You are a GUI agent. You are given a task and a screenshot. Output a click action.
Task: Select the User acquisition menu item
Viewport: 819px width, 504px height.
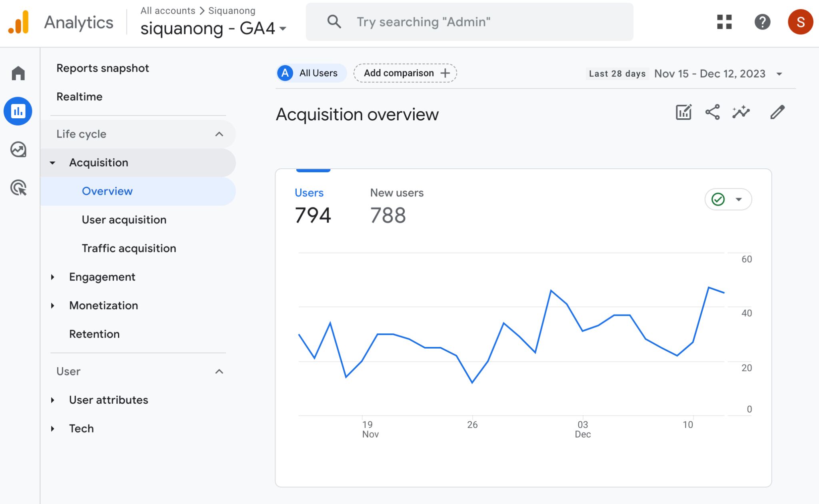point(124,219)
